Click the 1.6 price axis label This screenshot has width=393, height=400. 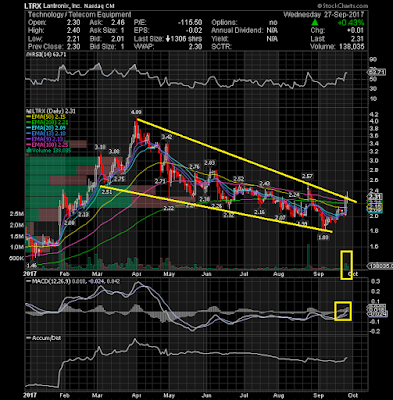374,246
